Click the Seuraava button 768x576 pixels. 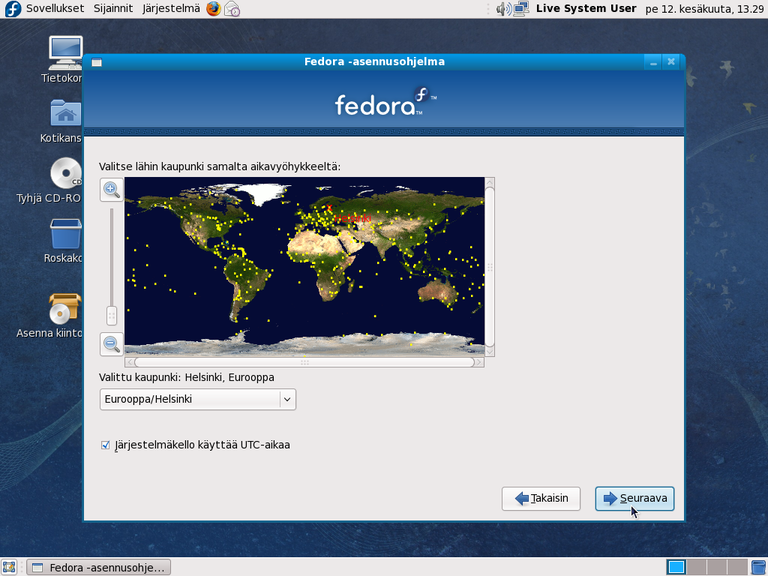634,498
